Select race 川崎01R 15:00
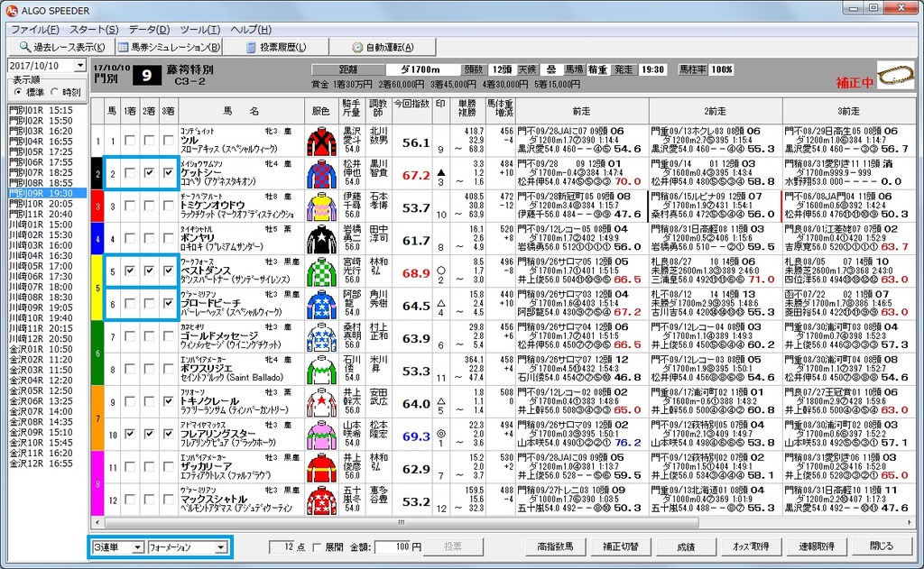924x569 pixels. pyautogui.click(x=42, y=225)
